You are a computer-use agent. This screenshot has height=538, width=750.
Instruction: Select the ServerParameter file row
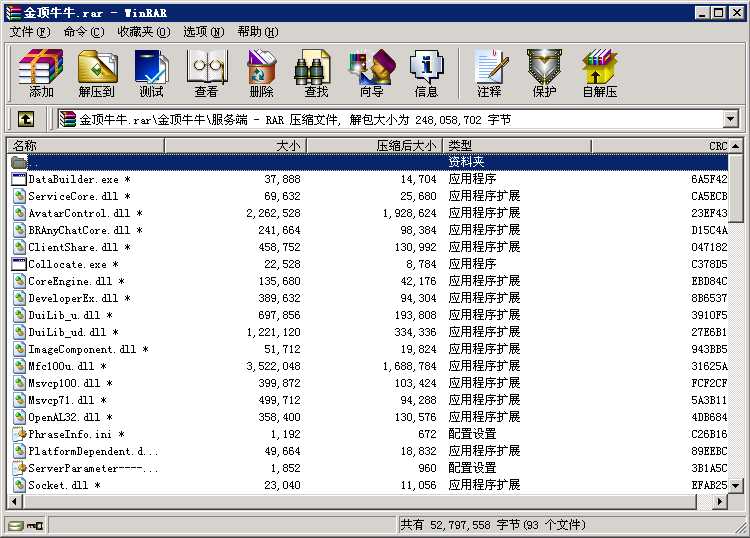[369, 468]
